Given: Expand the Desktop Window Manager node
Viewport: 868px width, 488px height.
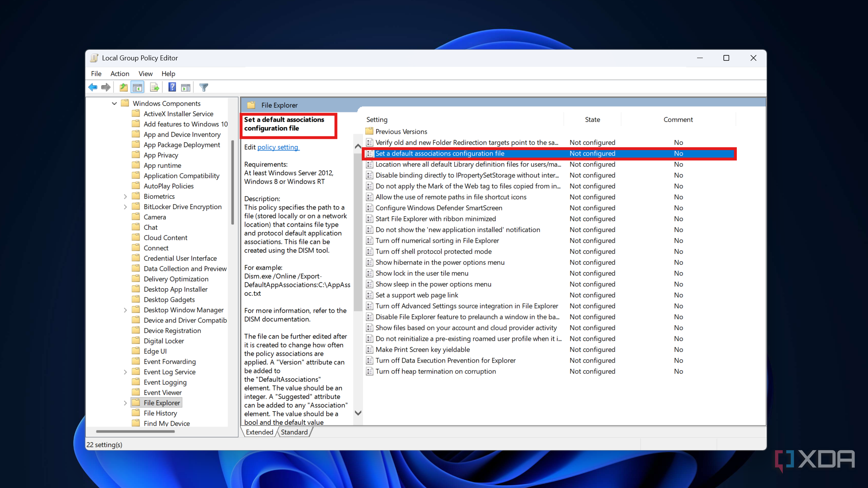Looking at the screenshot, I should tap(125, 310).
